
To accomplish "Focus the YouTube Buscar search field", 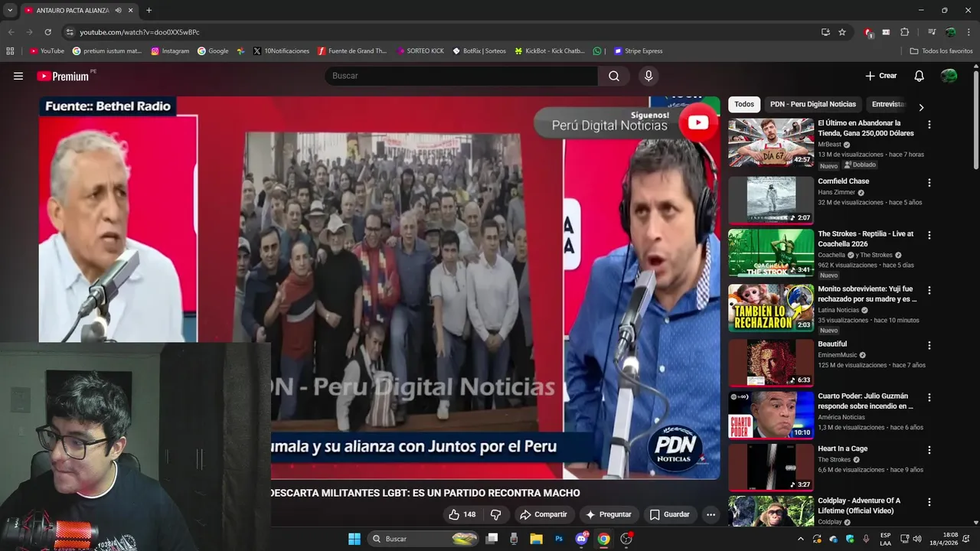I will pyautogui.click(x=462, y=76).
